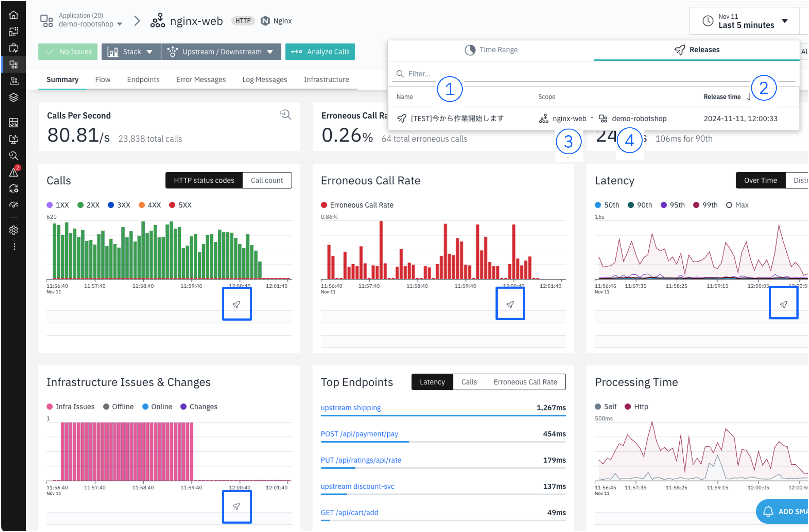
Task: Select the Over Time latency view
Action: [x=760, y=180]
